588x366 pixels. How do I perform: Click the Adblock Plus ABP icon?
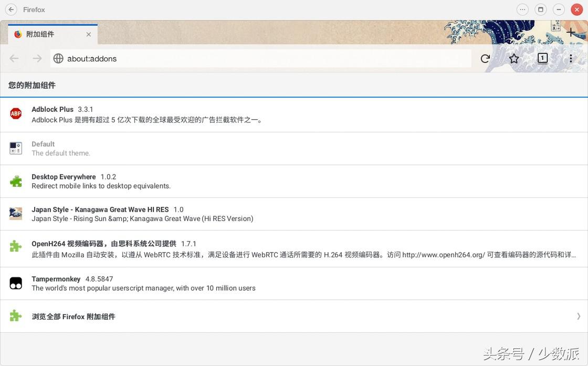point(16,113)
